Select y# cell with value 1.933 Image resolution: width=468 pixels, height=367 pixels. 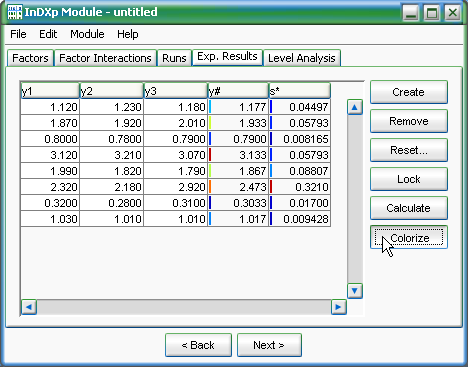tap(238, 123)
